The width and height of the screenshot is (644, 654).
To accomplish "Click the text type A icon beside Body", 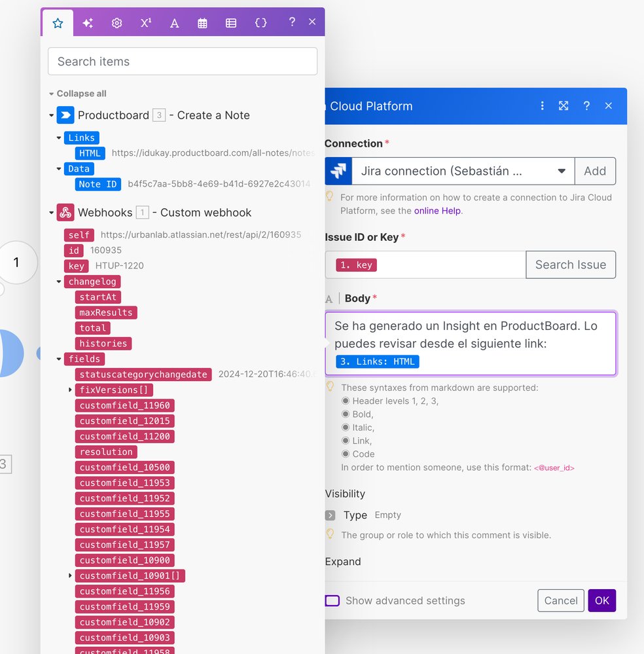I will 329,299.
